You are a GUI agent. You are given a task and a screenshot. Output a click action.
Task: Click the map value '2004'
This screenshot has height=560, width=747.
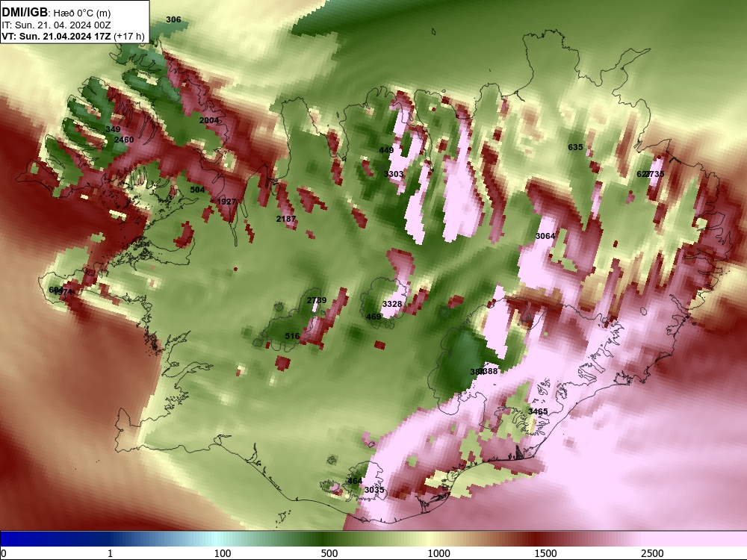pyautogui.click(x=208, y=120)
